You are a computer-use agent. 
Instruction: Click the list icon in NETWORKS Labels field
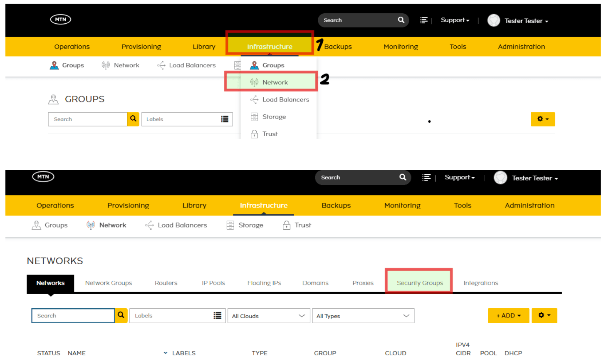point(218,316)
